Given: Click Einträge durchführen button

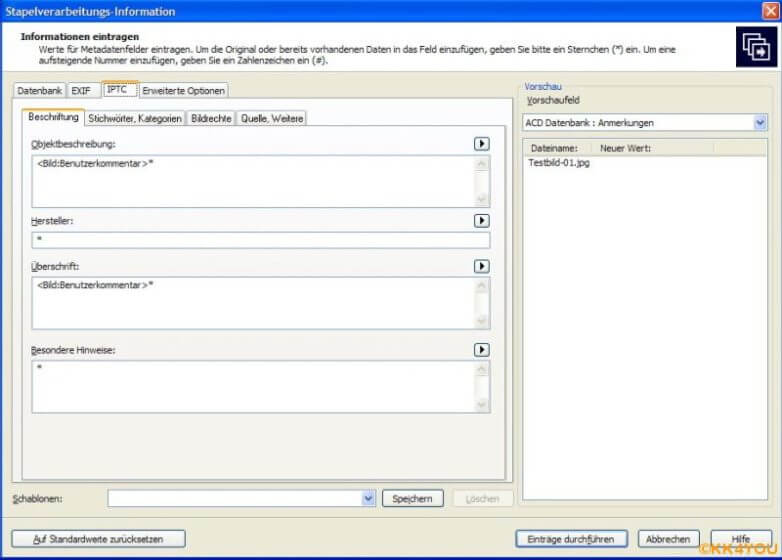Looking at the screenshot, I should click(x=571, y=539).
